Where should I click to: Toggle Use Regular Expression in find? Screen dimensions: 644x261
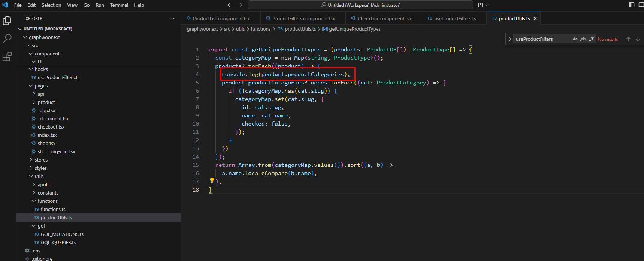point(592,39)
